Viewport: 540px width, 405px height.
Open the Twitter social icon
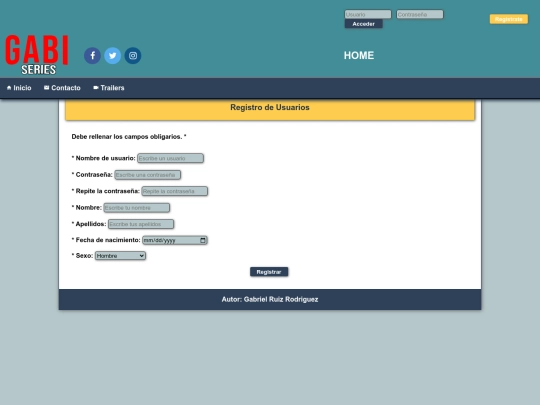113,55
